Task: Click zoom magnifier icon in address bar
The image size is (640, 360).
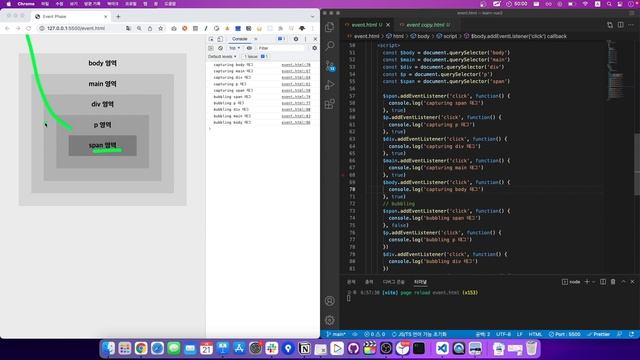Action: pyautogui.click(x=139, y=28)
